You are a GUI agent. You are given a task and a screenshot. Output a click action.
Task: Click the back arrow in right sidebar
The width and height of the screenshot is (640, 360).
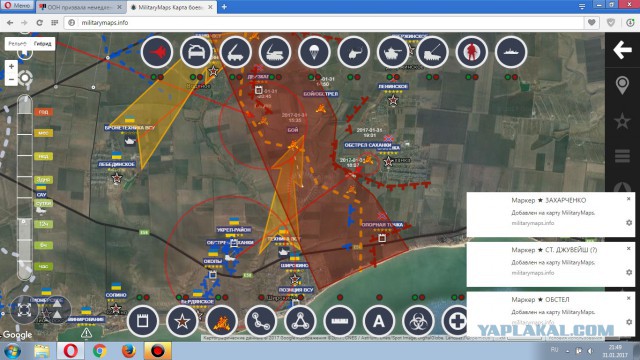pyautogui.click(x=622, y=50)
